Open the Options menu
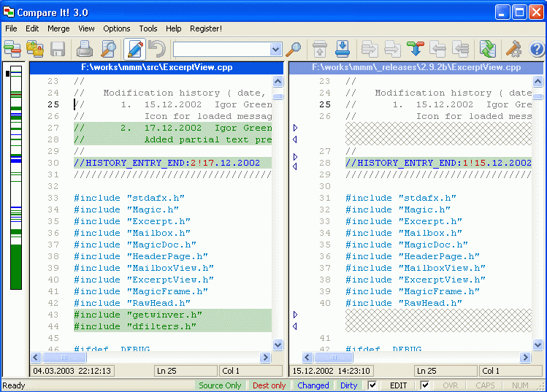Screen dimensions: 547x392 [117, 28]
